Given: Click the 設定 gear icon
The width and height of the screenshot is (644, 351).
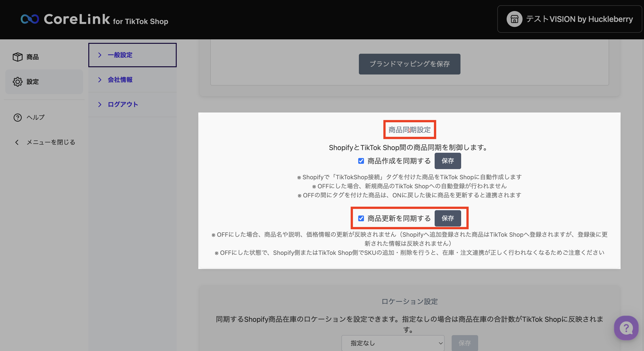Looking at the screenshot, I should 17,82.
